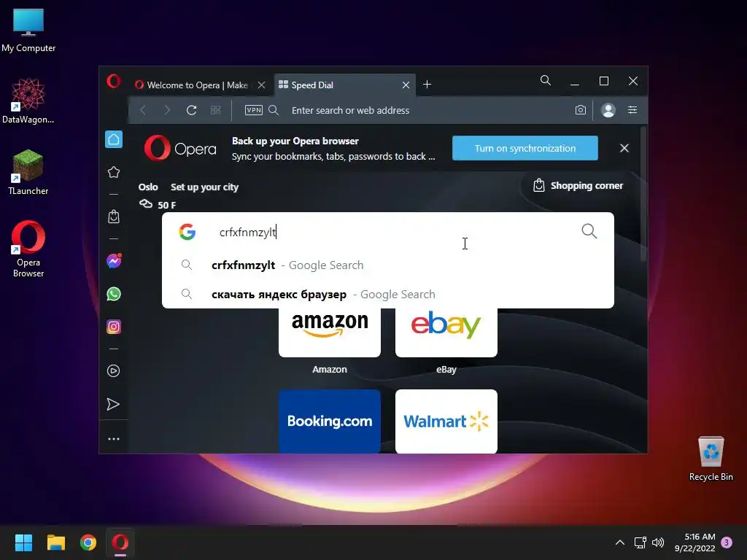Image resolution: width=747 pixels, height=560 pixels.
Task: Dismiss the Opera backup banner
Action: (624, 148)
